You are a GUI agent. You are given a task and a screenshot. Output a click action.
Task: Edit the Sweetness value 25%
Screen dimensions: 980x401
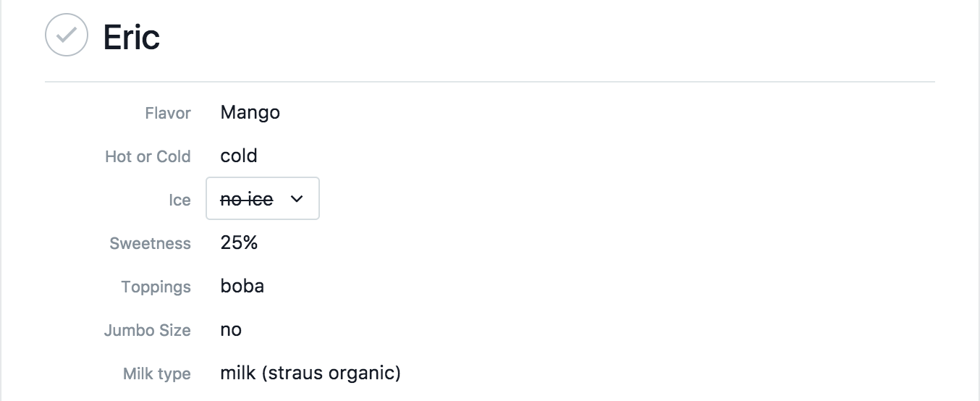pyautogui.click(x=240, y=242)
